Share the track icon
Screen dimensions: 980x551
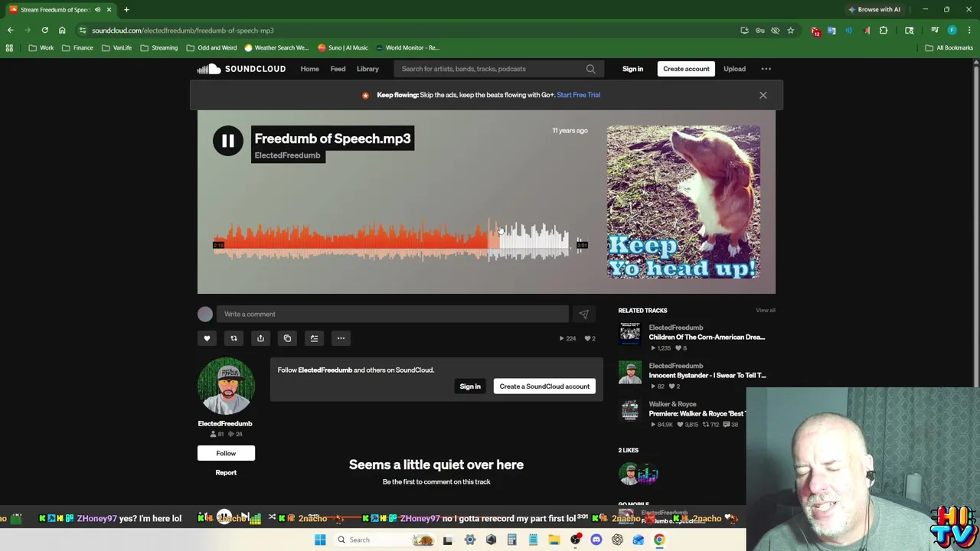[260, 338]
